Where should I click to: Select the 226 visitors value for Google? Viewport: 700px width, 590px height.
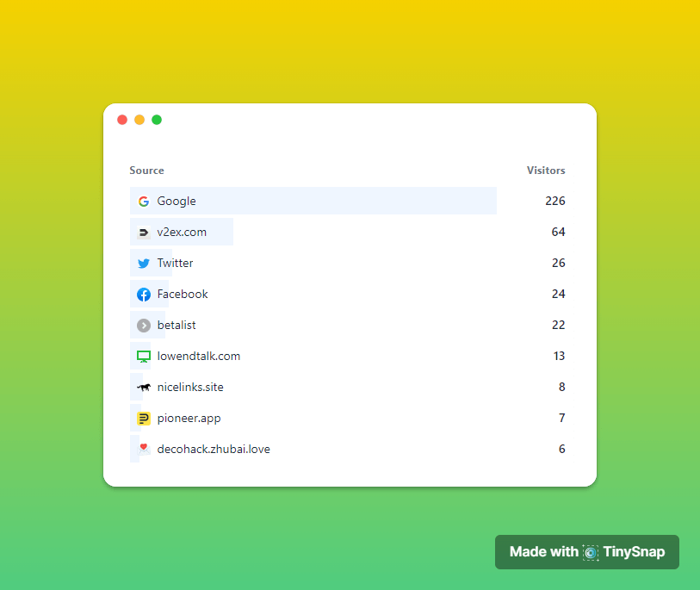tap(554, 201)
